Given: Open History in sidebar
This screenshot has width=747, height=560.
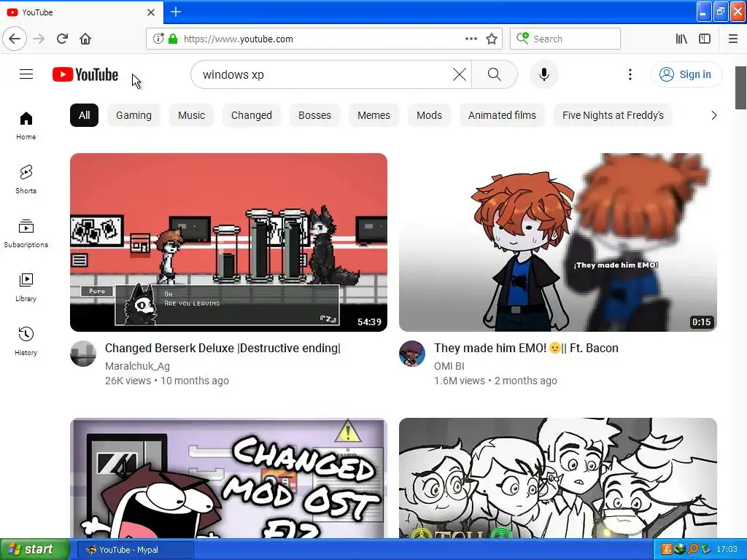Looking at the screenshot, I should 26,341.
